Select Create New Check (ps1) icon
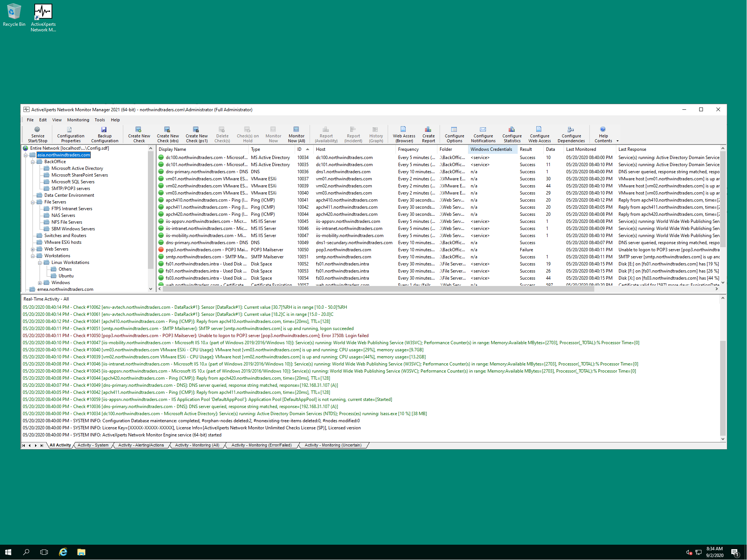Viewport: 747px width, 560px height. [196, 134]
